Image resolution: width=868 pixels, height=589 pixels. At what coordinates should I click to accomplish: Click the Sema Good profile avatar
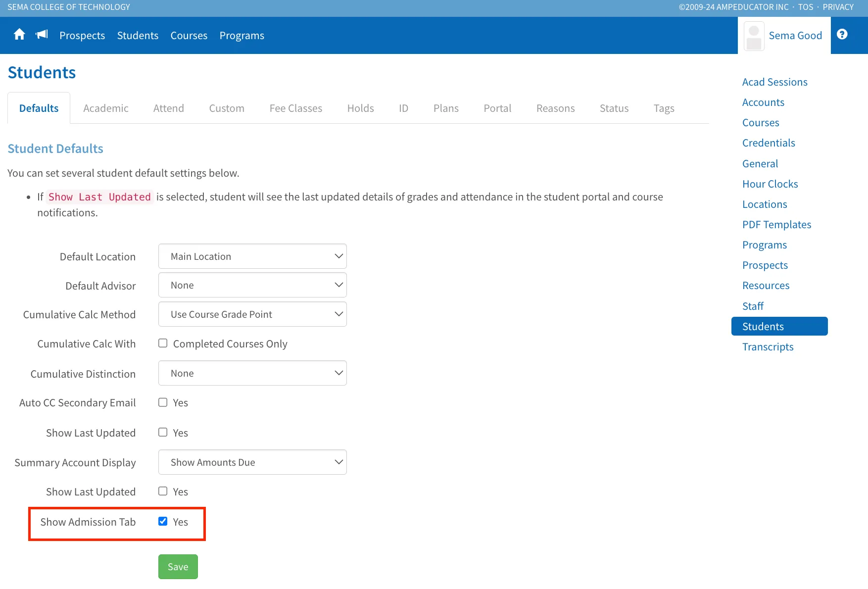pos(754,36)
